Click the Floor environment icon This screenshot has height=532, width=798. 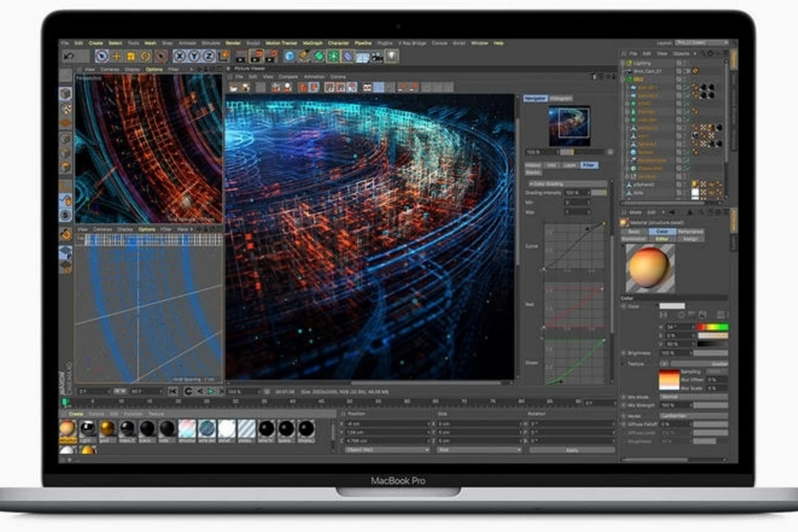362,57
